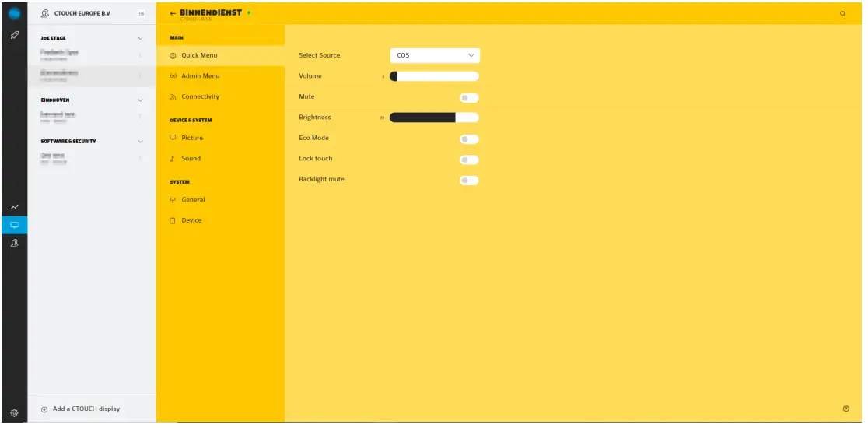Click the blue CTOUCH logo icon
The width and height of the screenshot is (868, 428).
click(15, 13)
